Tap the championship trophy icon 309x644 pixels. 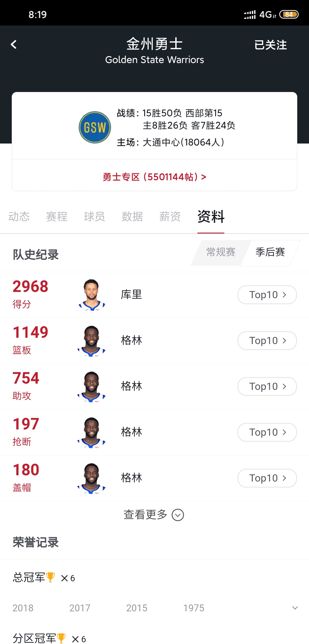[x=50, y=577]
